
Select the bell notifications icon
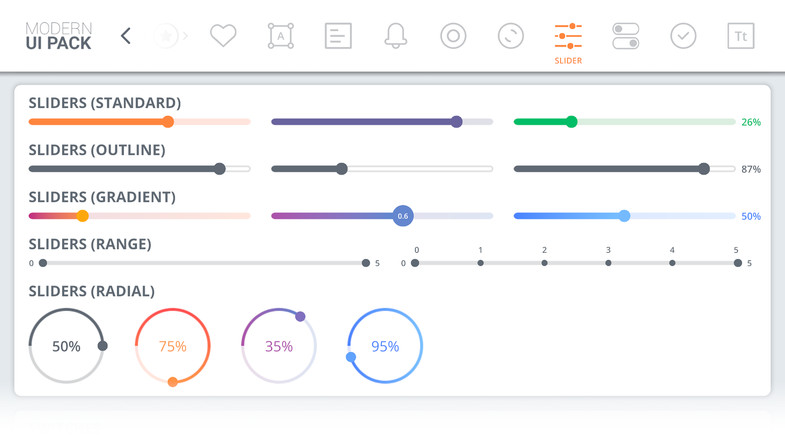click(396, 36)
